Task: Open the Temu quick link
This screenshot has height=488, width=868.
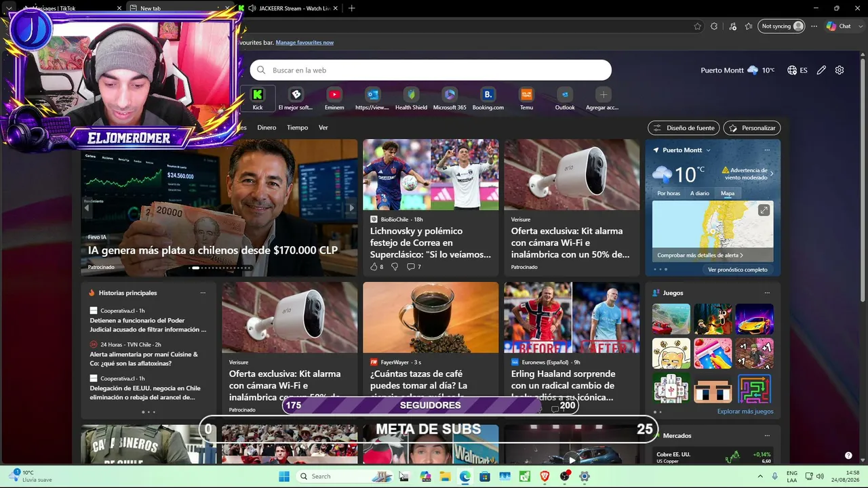Action: tap(527, 99)
